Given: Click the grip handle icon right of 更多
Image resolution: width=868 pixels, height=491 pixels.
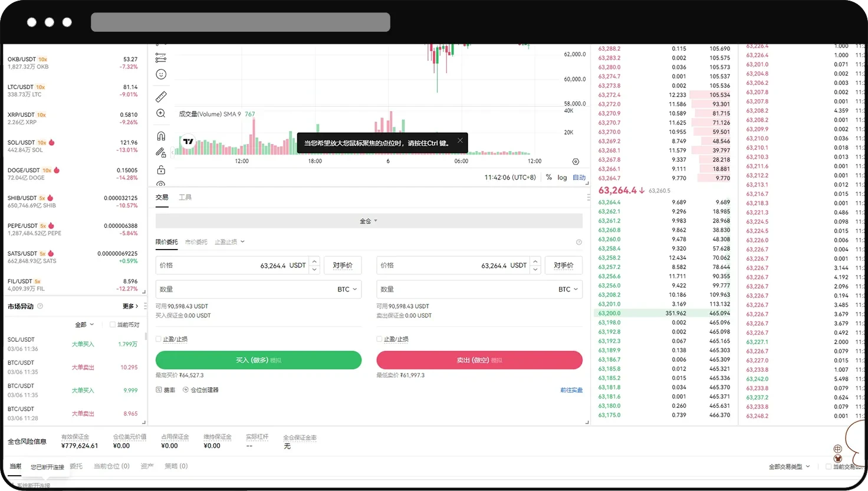Looking at the screenshot, I should coord(145,306).
